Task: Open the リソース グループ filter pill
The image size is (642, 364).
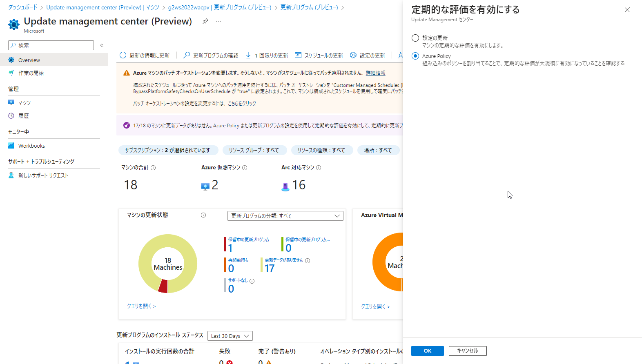Action: (254, 150)
